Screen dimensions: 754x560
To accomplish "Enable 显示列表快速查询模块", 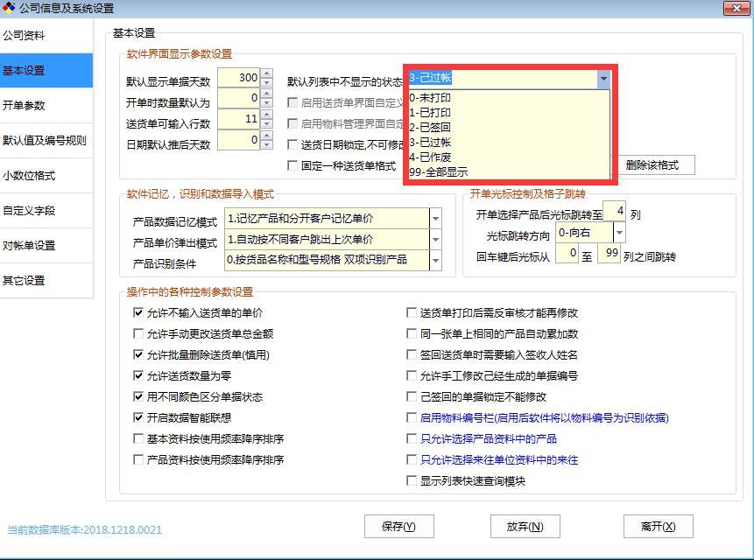I will [x=411, y=480].
